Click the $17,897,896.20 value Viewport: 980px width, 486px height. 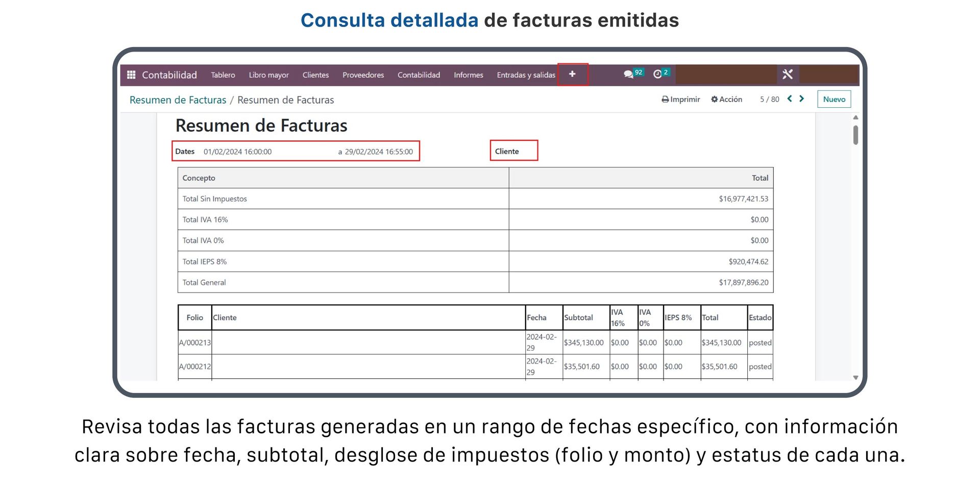[743, 282]
